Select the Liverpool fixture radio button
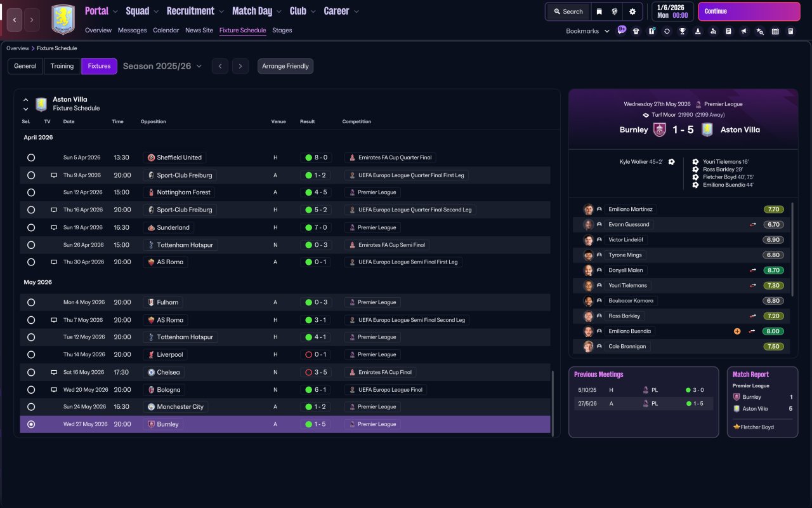Image resolution: width=812 pixels, height=508 pixels. coord(31,354)
